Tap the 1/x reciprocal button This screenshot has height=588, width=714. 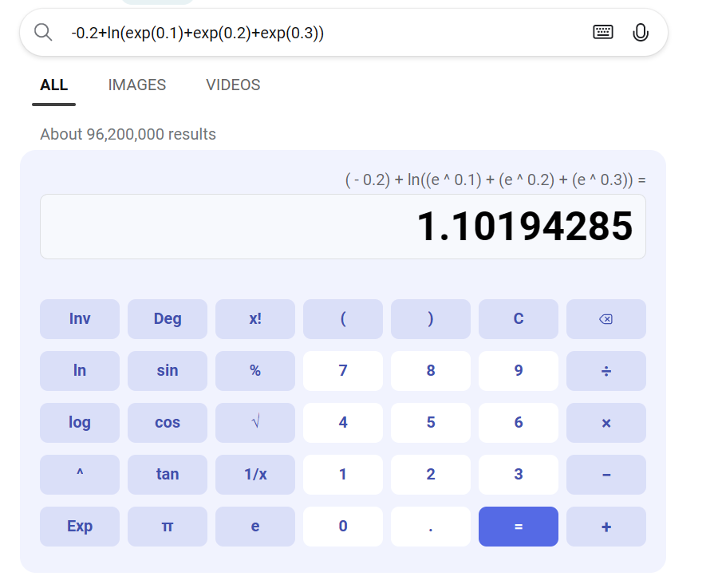pos(255,475)
